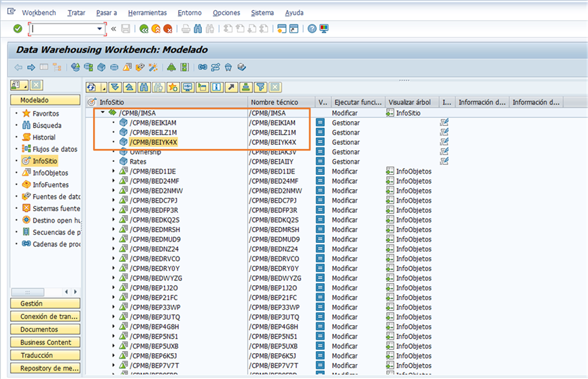Click the blue information icon in tree toolbar
Image resolution: width=588 pixels, height=379 pixels.
(x=217, y=87)
